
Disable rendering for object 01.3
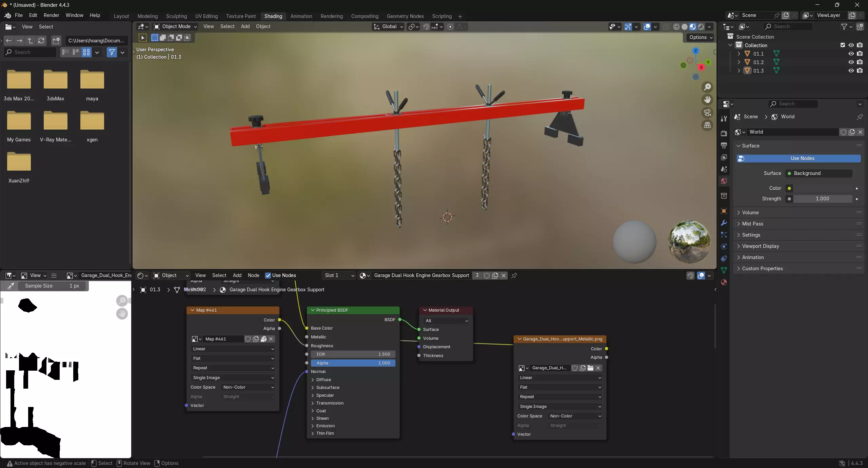pyautogui.click(x=860, y=71)
